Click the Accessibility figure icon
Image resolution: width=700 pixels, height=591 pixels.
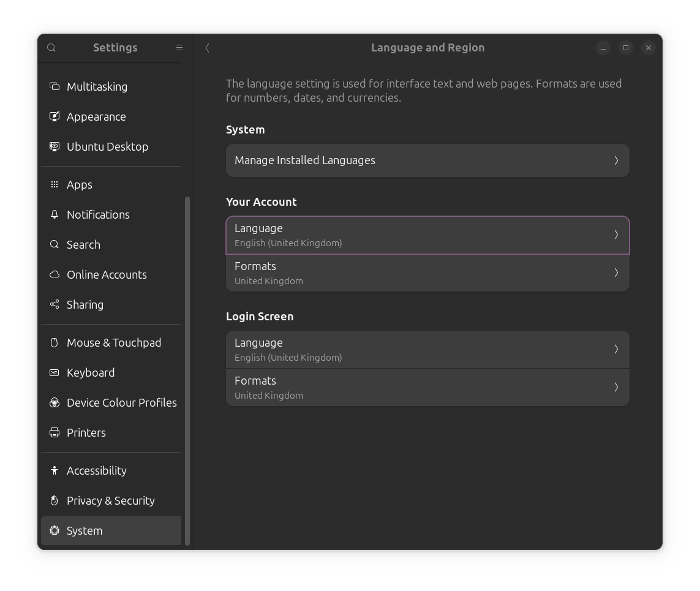(55, 470)
